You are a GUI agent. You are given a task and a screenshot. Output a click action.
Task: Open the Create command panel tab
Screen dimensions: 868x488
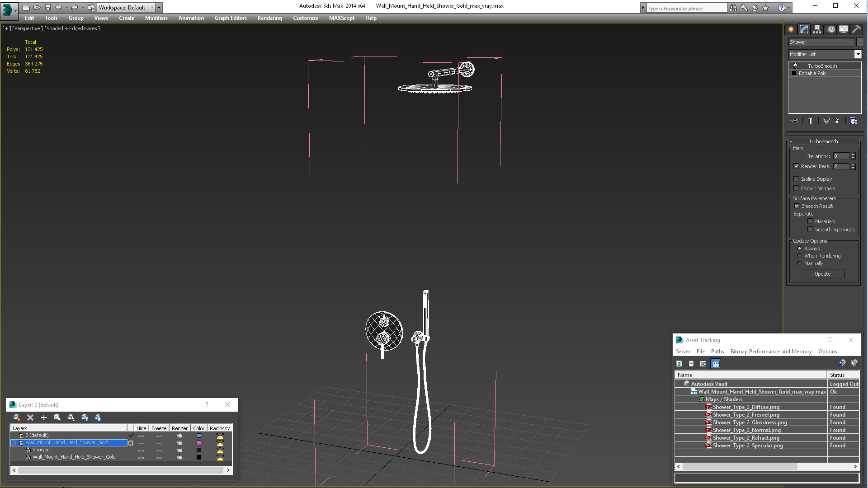coord(791,29)
